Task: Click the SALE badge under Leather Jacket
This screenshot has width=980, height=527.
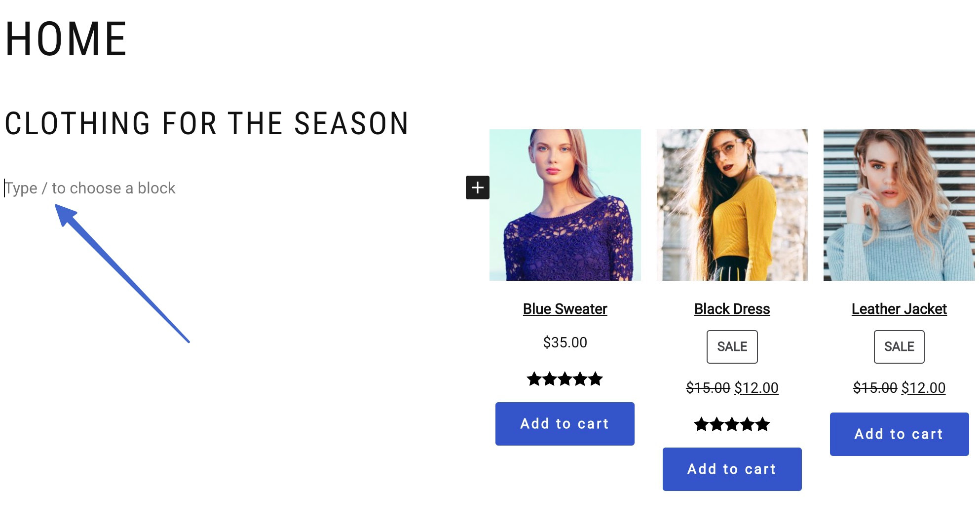Action: pyautogui.click(x=899, y=347)
